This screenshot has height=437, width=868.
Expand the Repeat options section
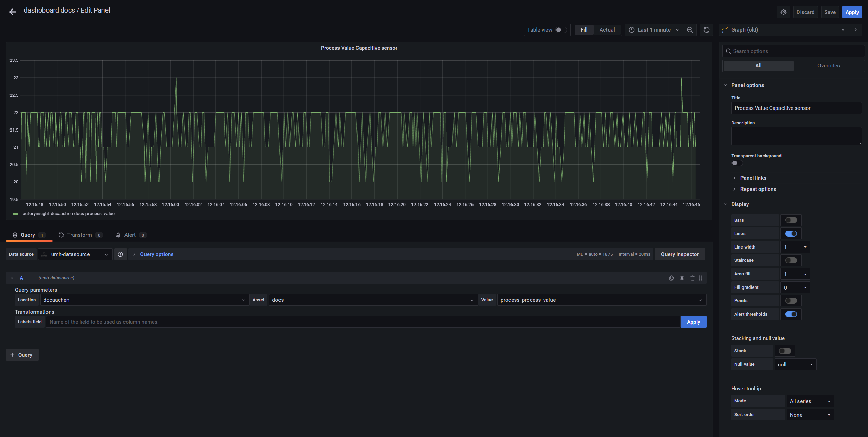pyautogui.click(x=758, y=189)
